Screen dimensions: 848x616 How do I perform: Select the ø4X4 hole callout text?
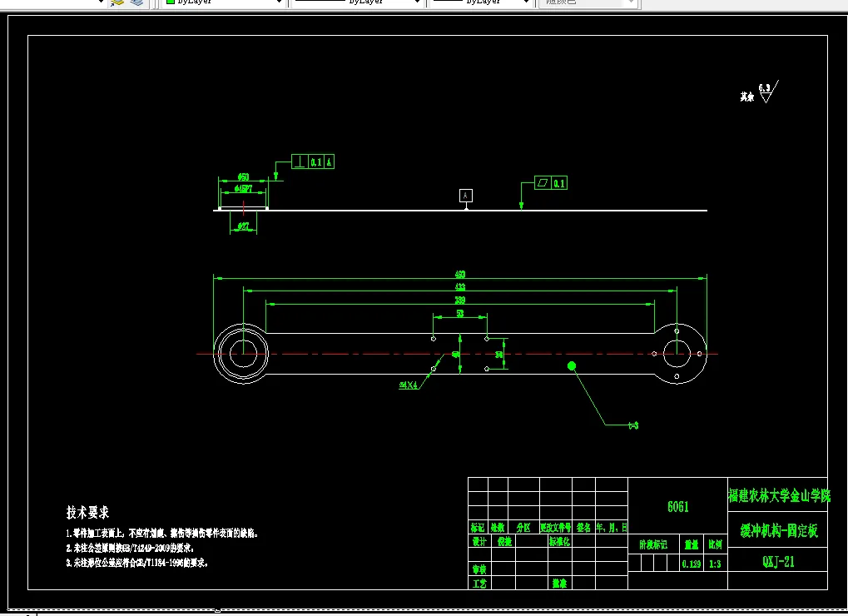click(x=409, y=385)
